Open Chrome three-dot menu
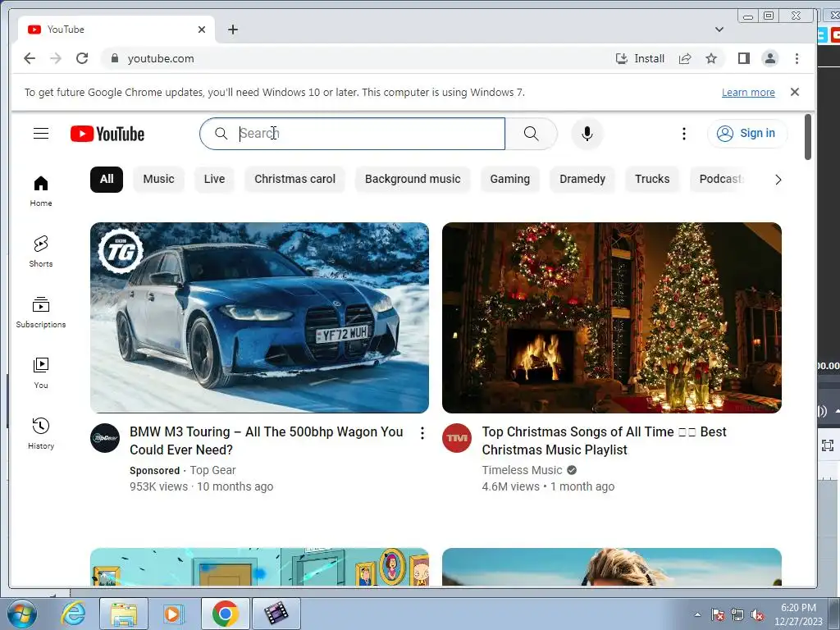 click(x=797, y=58)
